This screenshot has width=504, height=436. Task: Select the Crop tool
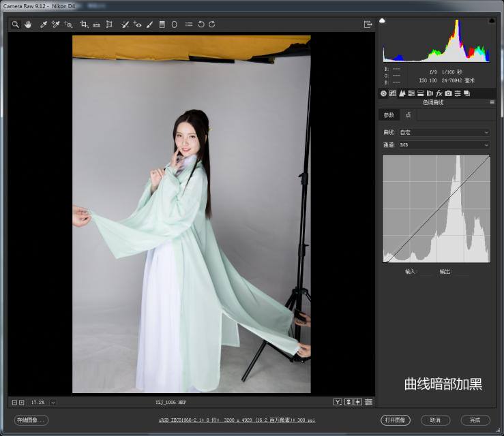pos(84,25)
